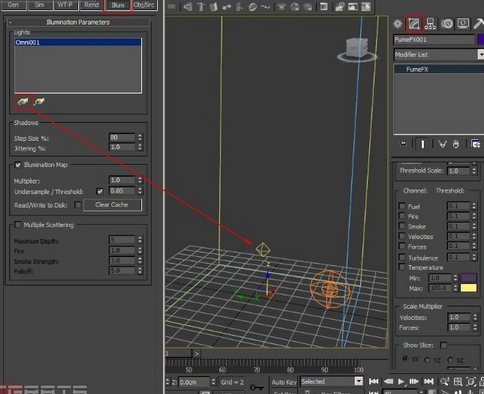Play the animation
Image resolution: width=484 pixels, height=394 pixels.
[x=401, y=381]
